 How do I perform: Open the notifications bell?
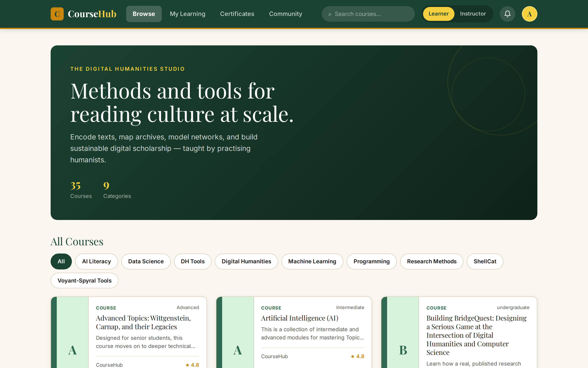pyautogui.click(x=507, y=14)
